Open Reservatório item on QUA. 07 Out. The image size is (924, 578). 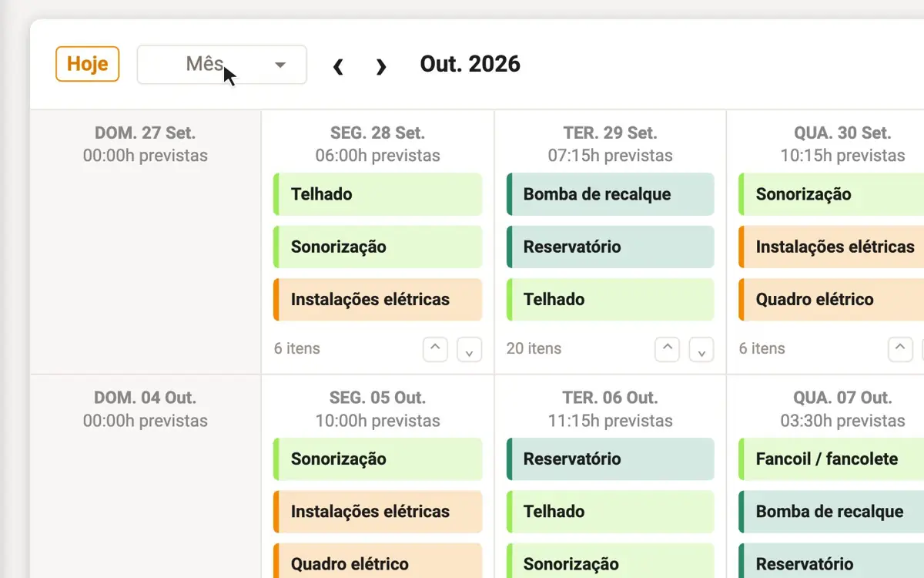pos(831,561)
